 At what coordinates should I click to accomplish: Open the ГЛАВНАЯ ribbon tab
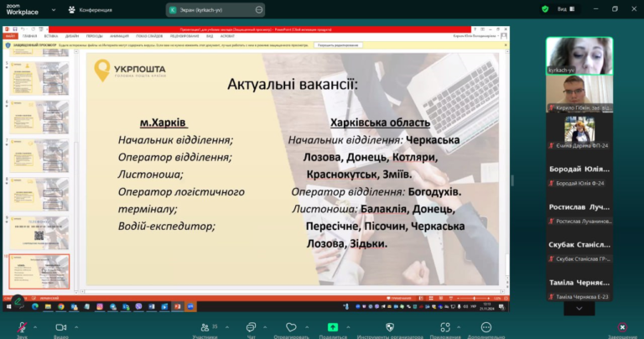point(30,36)
